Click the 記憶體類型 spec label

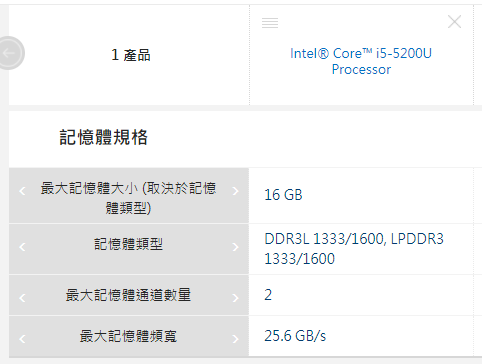click(x=128, y=244)
